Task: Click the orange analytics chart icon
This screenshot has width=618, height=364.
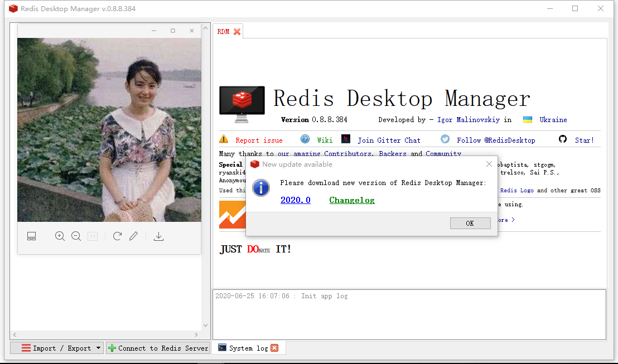Action: pyautogui.click(x=233, y=215)
